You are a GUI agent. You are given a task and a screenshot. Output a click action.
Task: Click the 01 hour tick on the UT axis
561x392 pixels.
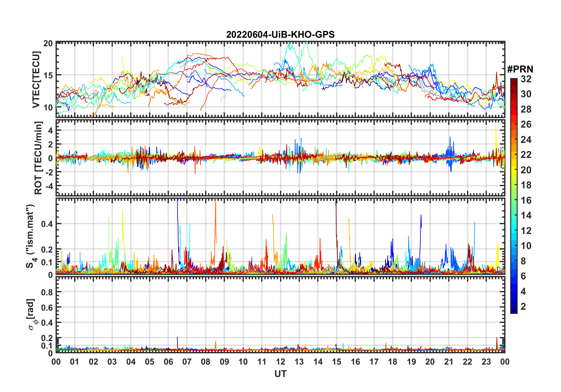coord(75,362)
